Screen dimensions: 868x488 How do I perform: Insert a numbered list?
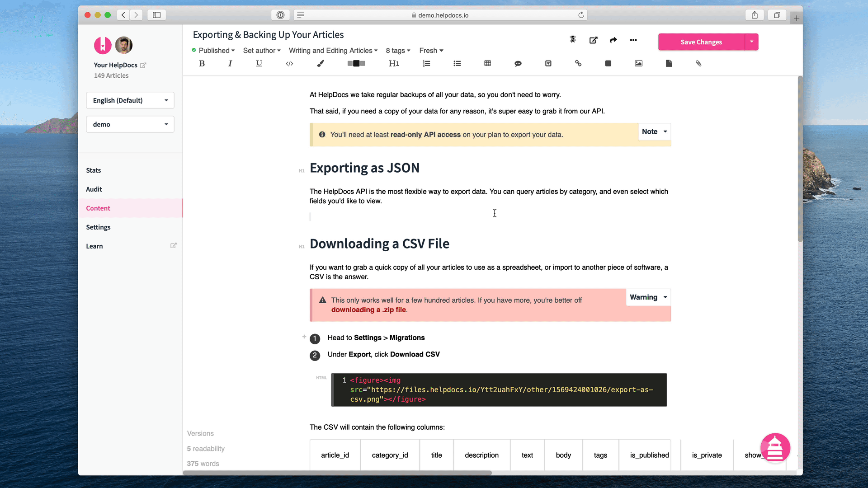(x=426, y=64)
